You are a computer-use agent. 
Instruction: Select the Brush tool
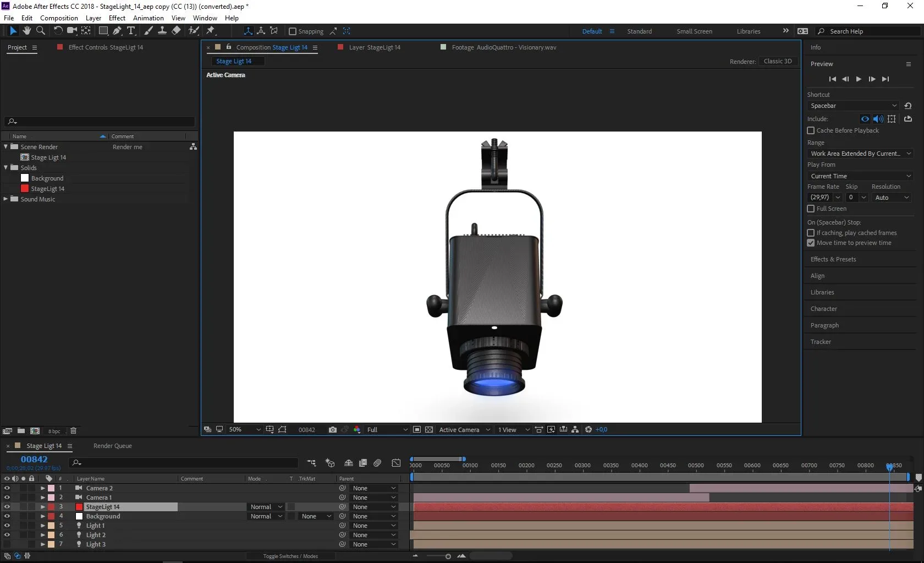[148, 31]
